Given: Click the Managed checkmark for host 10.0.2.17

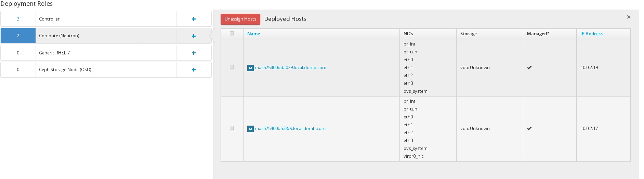Looking at the screenshot, I should [529, 128].
